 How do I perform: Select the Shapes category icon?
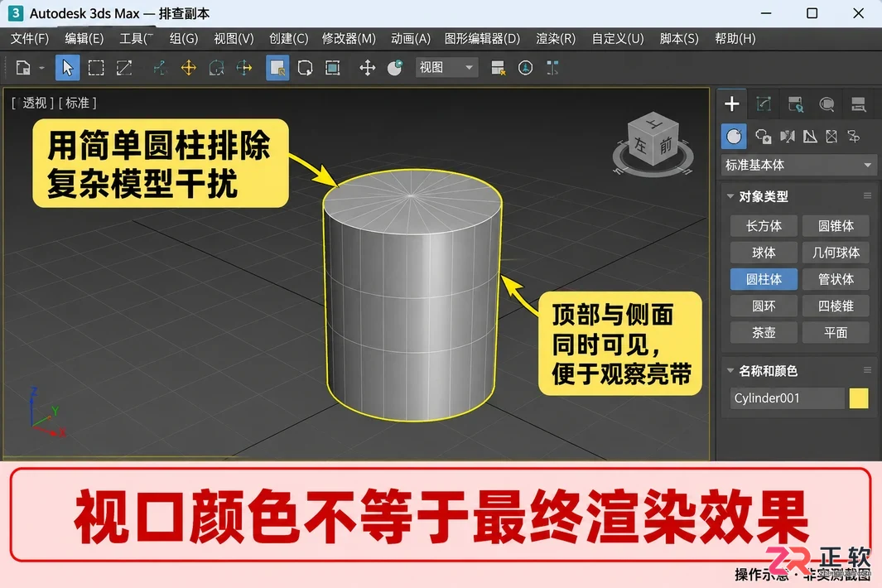764,136
